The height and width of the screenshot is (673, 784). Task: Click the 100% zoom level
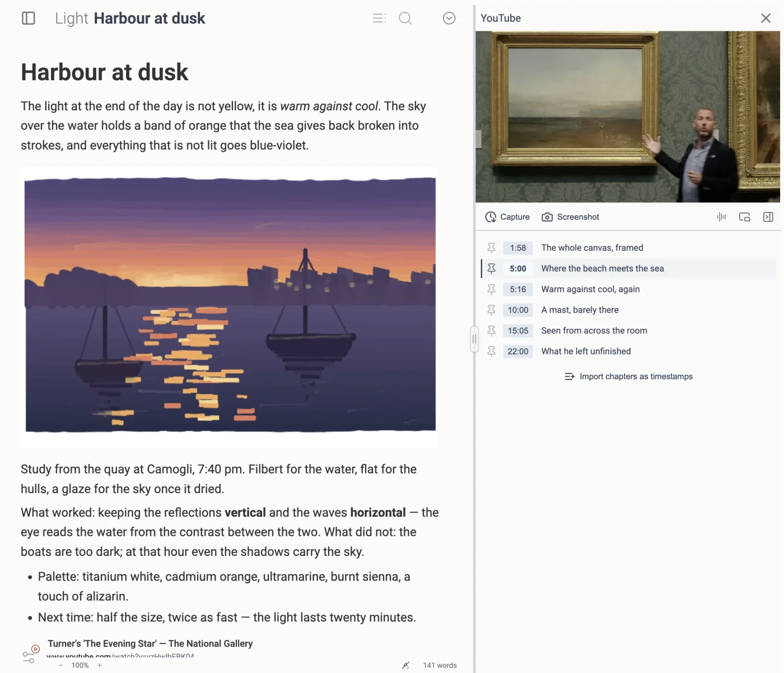(80, 665)
